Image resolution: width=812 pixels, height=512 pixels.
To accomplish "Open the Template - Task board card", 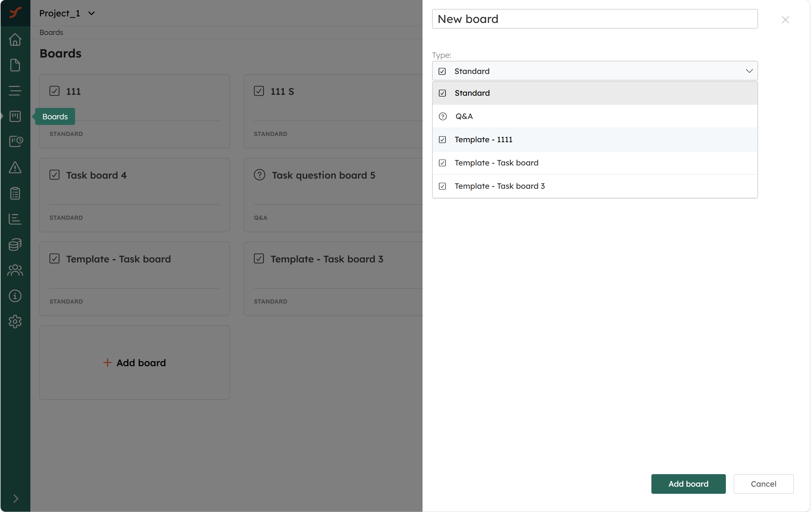I will [x=135, y=279].
